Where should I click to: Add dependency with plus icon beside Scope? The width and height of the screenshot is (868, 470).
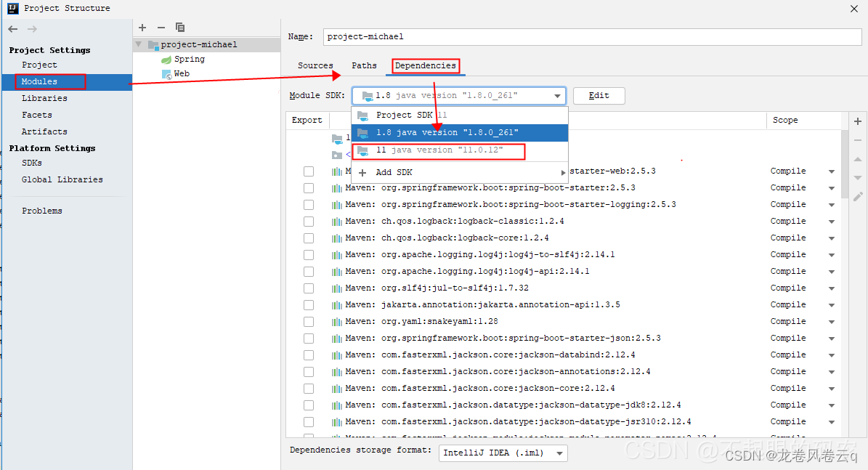858,121
